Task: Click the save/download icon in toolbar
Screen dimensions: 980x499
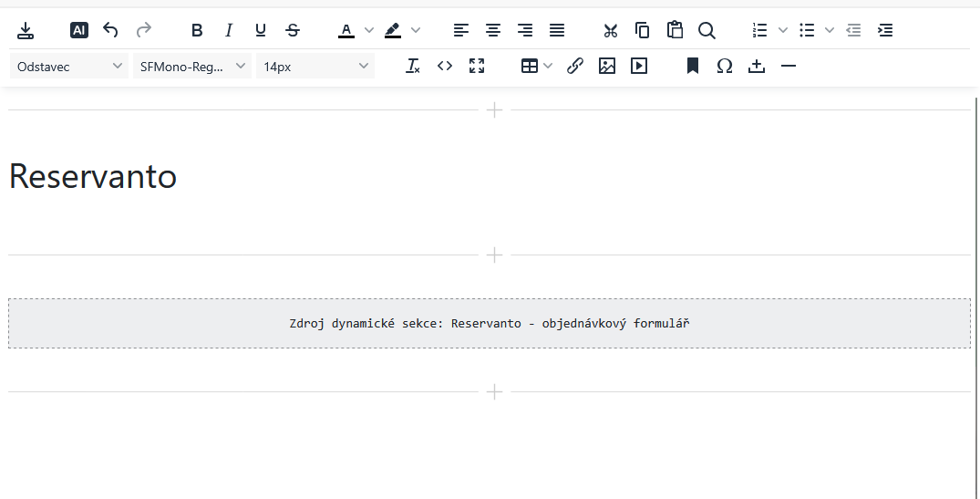Action: click(26, 30)
